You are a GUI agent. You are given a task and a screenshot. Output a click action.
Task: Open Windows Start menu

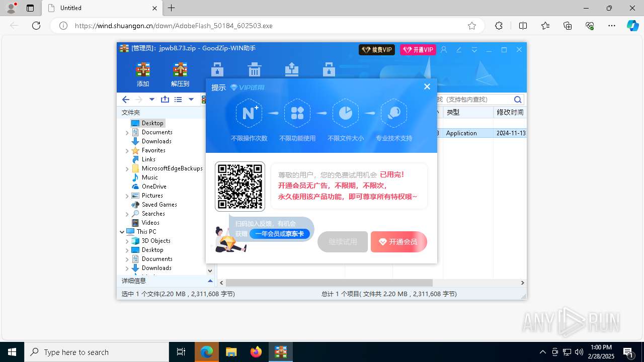(12, 352)
